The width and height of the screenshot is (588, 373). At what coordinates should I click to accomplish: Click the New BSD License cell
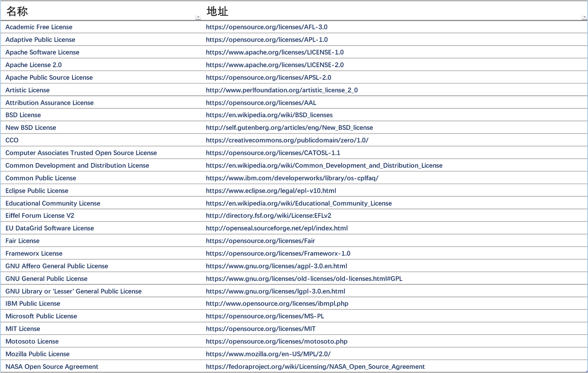coord(31,127)
